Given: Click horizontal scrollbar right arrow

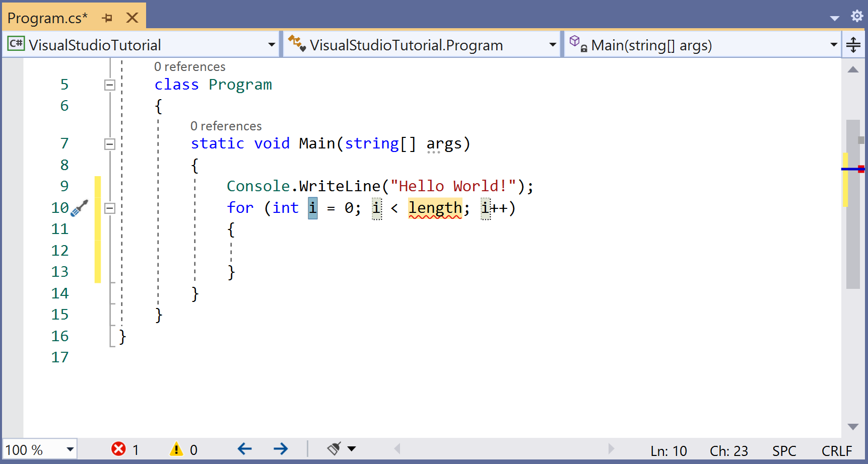Looking at the screenshot, I should coord(611,449).
